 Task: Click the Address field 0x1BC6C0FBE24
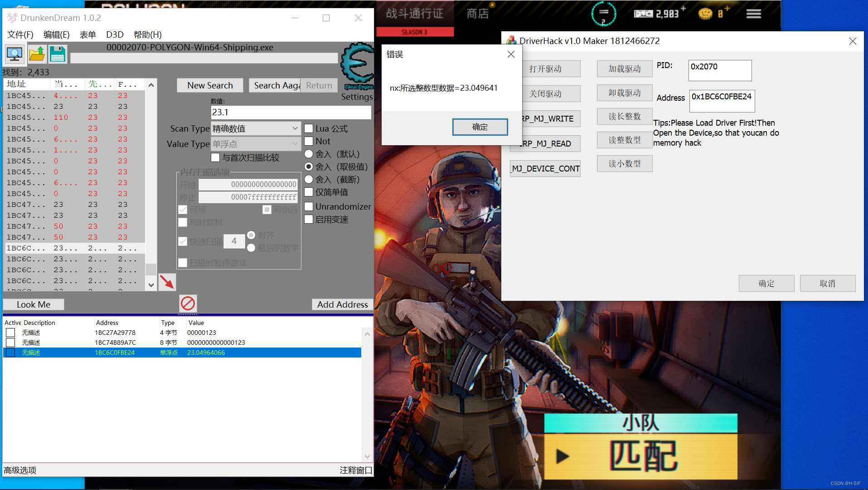click(x=722, y=101)
